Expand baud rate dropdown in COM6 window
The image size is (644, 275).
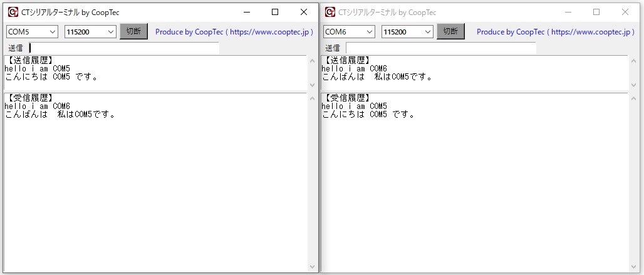tap(407, 32)
